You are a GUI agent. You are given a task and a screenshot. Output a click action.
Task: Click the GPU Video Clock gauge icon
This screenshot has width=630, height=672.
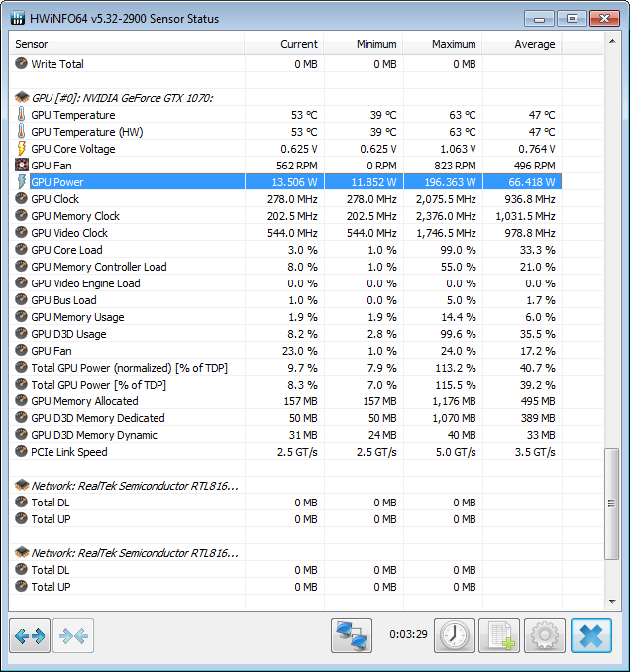[21, 232]
